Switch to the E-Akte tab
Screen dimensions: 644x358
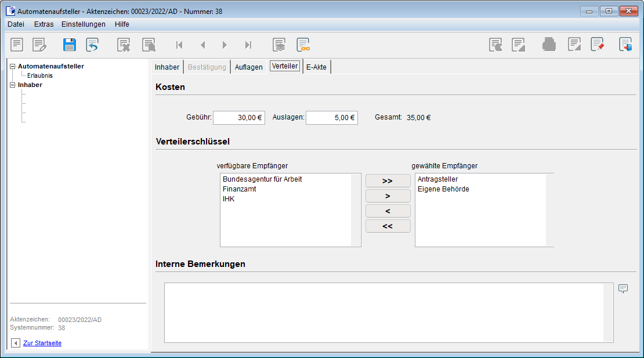pyautogui.click(x=316, y=67)
